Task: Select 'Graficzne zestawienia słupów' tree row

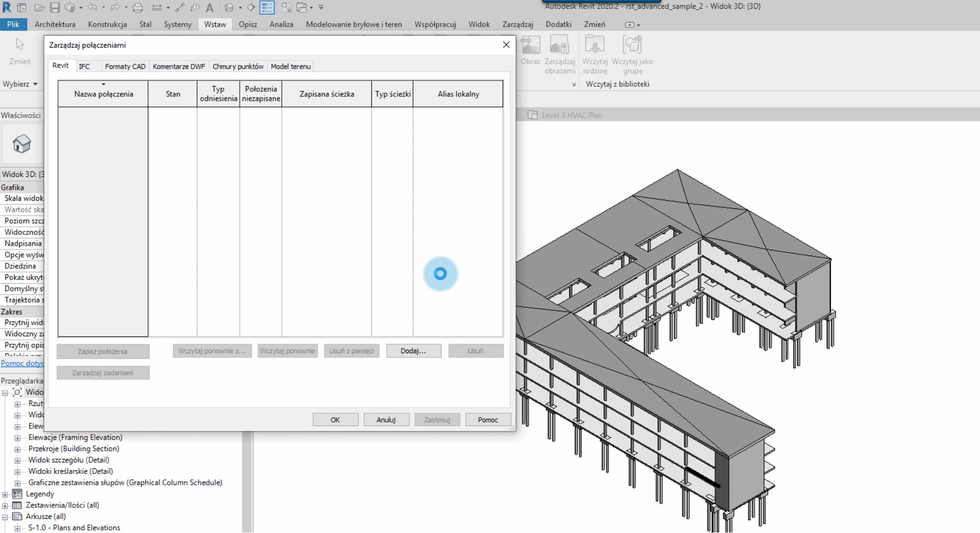Action: pyautogui.click(x=125, y=483)
